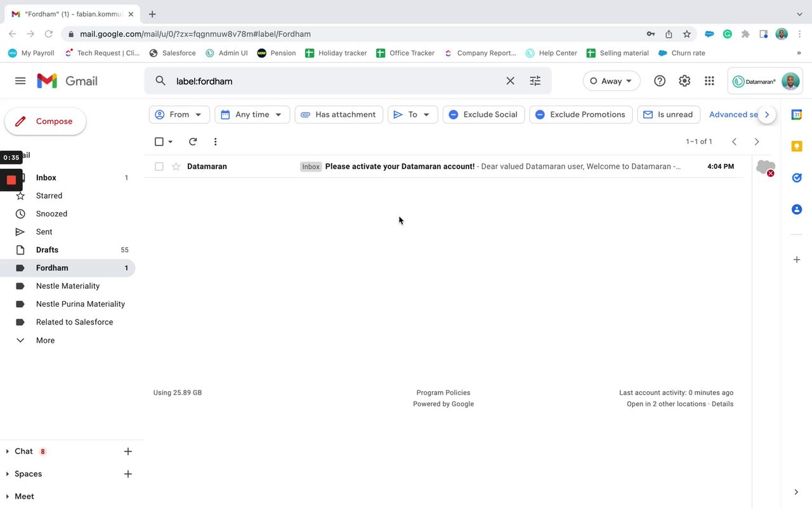This screenshot has height=508, width=812.
Task: Open the From filter dropdown
Action: click(179, 114)
